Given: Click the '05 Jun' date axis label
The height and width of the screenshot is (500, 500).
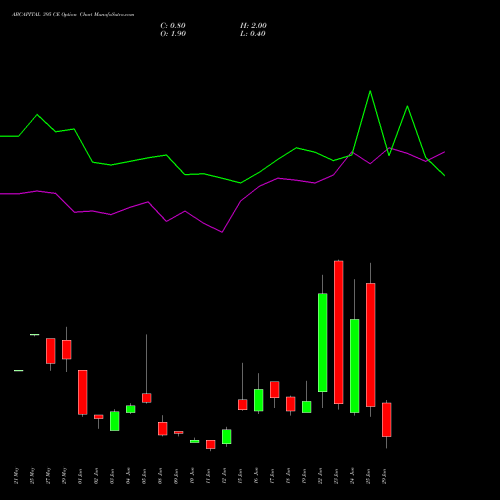Looking at the screenshot, I should 144,476.
